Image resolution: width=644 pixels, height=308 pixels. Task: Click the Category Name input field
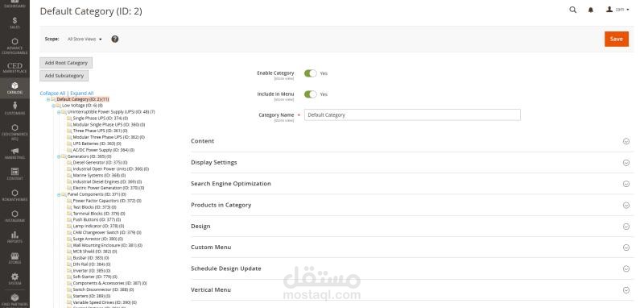point(412,114)
